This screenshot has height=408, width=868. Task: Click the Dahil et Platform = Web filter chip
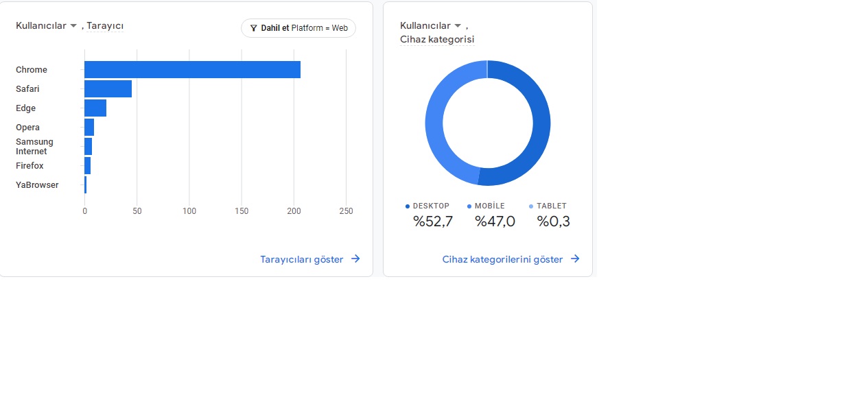click(298, 28)
